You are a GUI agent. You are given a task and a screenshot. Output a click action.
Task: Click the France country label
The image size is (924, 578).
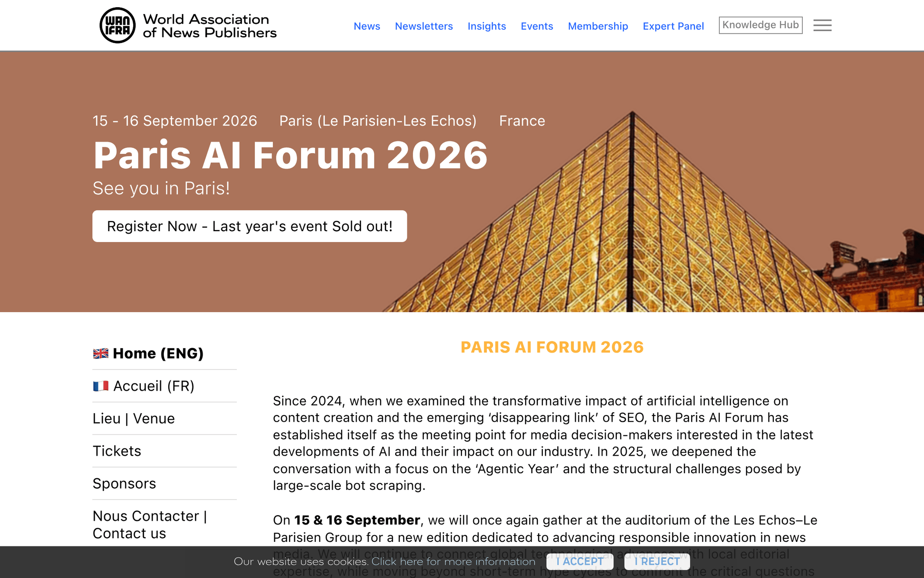(522, 121)
